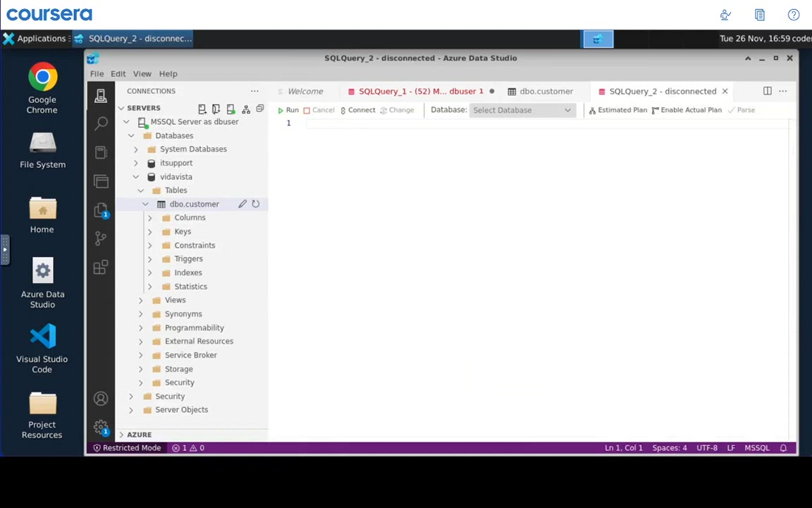Image resolution: width=812 pixels, height=508 pixels.
Task: Open the Connections view in activity bar
Action: [101, 96]
